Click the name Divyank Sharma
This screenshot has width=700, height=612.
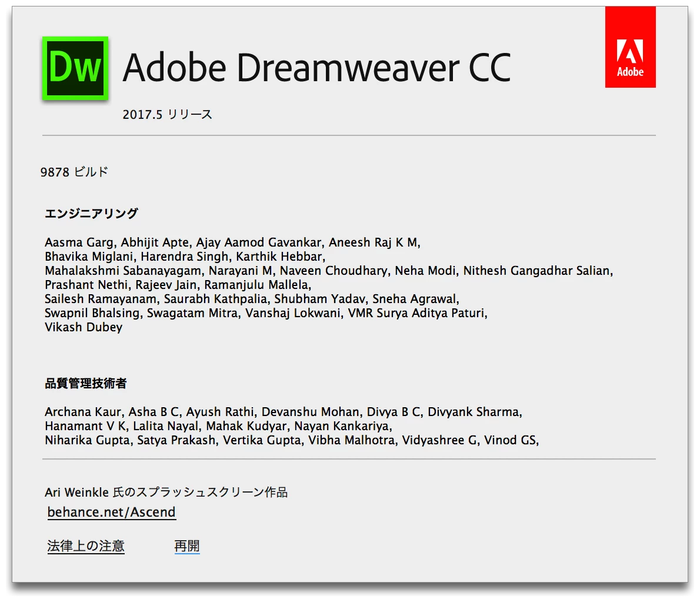(473, 412)
